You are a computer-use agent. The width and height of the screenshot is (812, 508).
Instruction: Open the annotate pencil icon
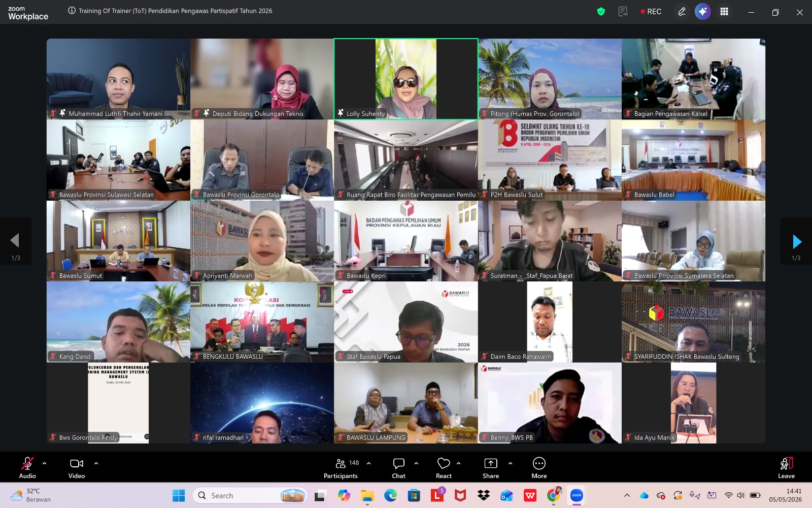pos(682,12)
